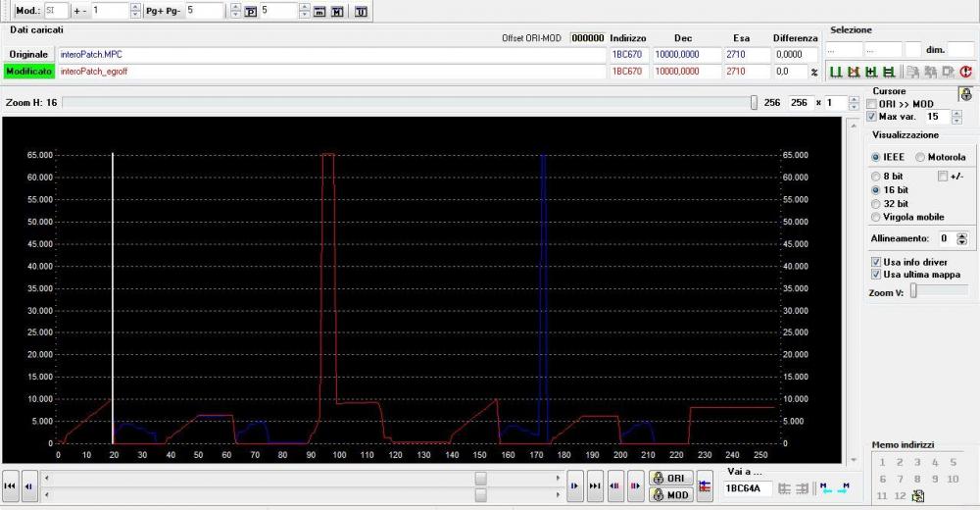The image size is (980, 510).
Task: Click the memo addresses clipboard icon
Action: tap(918, 496)
